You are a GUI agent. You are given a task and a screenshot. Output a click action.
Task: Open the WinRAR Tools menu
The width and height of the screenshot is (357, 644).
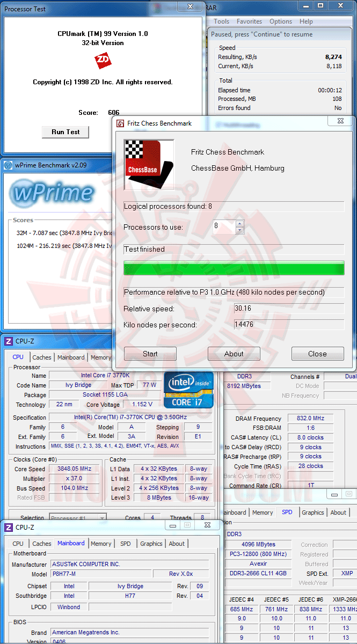(x=222, y=21)
